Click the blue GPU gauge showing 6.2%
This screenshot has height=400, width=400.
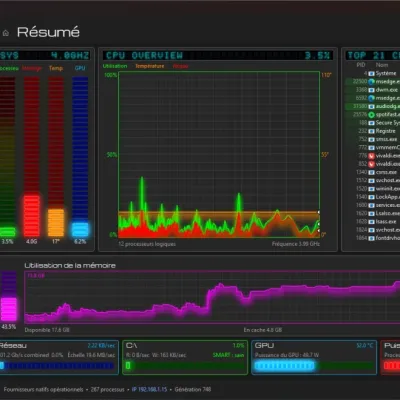pos(80,157)
